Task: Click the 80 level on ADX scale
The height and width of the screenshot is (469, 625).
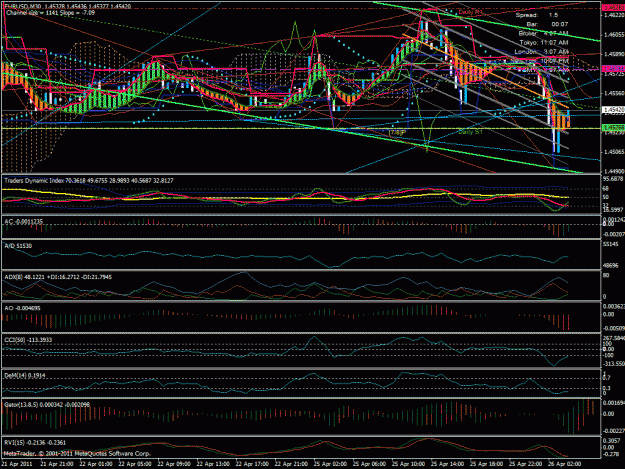Action: (606, 275)
